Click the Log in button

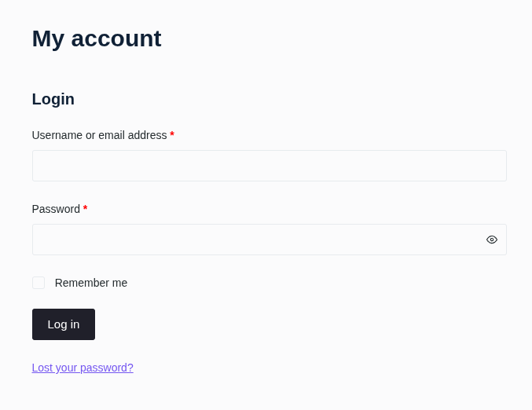pos(64,324)
